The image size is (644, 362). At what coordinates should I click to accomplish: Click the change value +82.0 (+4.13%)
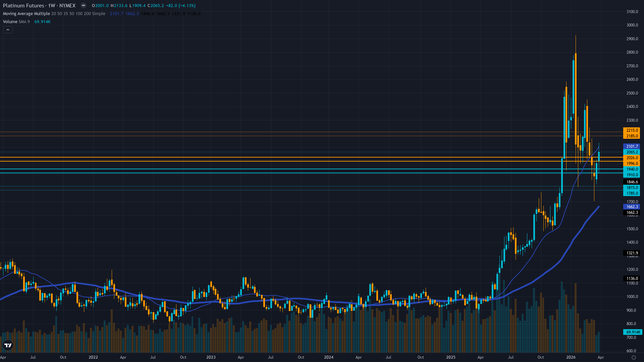(181, 6)
